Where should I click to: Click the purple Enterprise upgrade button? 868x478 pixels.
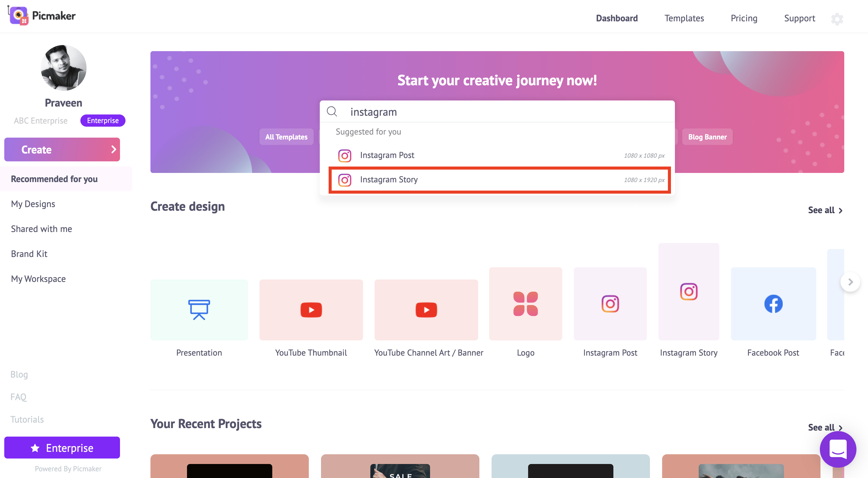[x=62, y=448]
